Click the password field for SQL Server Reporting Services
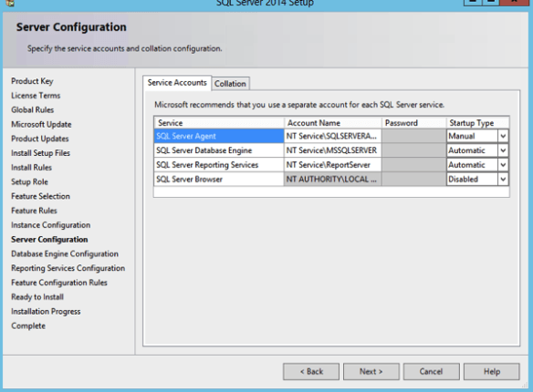This screenshot has height=392, width=533. click(x=413, y=165)
